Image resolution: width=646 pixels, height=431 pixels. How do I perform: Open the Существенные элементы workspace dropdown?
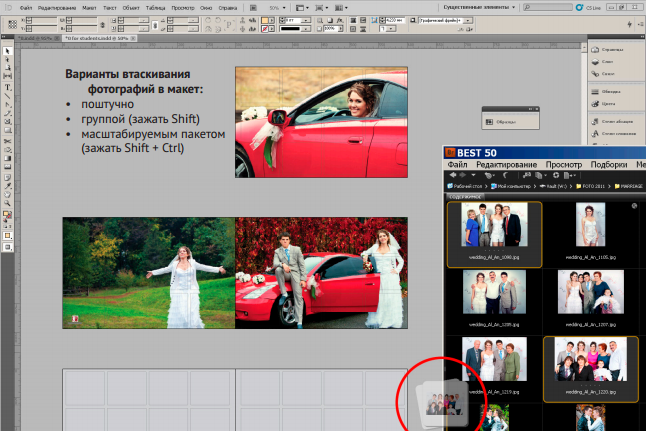pyautogui.click(x=479, y=7)
